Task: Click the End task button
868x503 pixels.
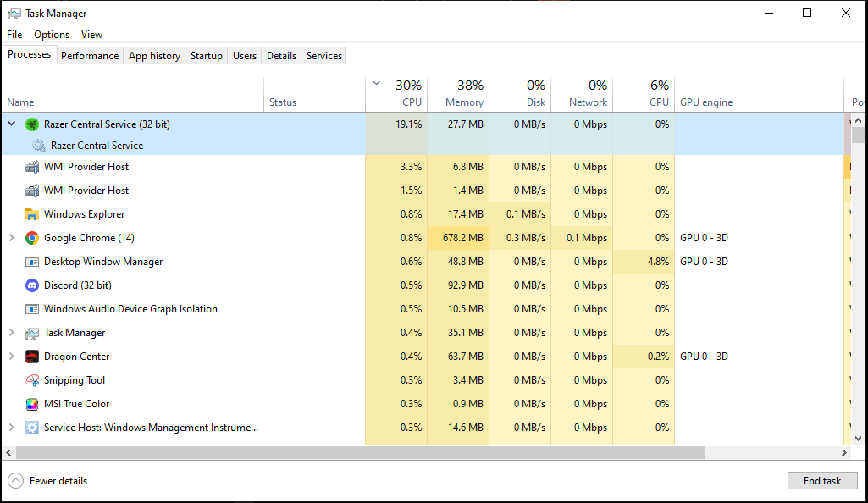Action: pos(822,481)
